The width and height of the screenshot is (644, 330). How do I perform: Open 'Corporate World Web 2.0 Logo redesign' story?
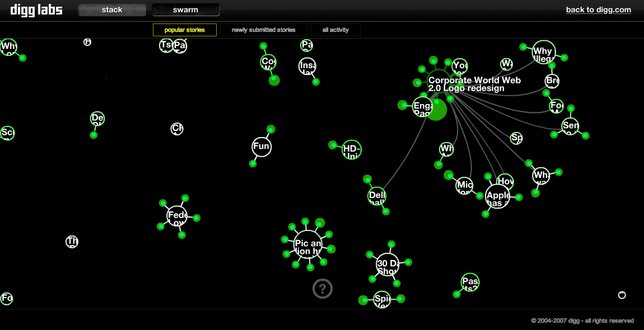[474, 84]
